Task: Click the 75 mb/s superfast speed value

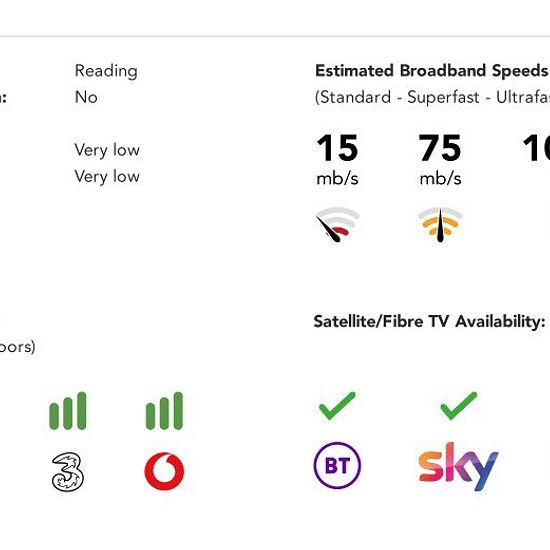Action: coord(440,160)
